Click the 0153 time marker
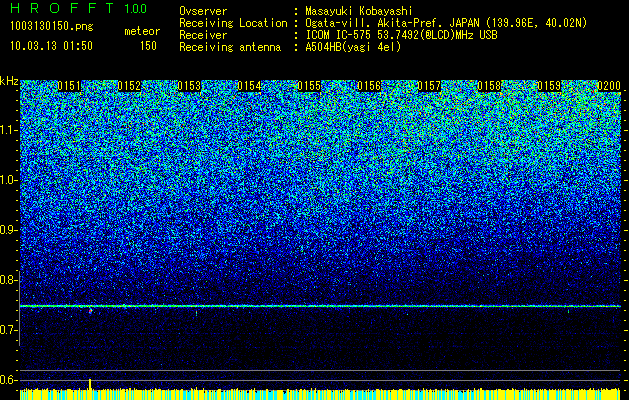Viewport: 629px width, 400px height. (189, 86)
